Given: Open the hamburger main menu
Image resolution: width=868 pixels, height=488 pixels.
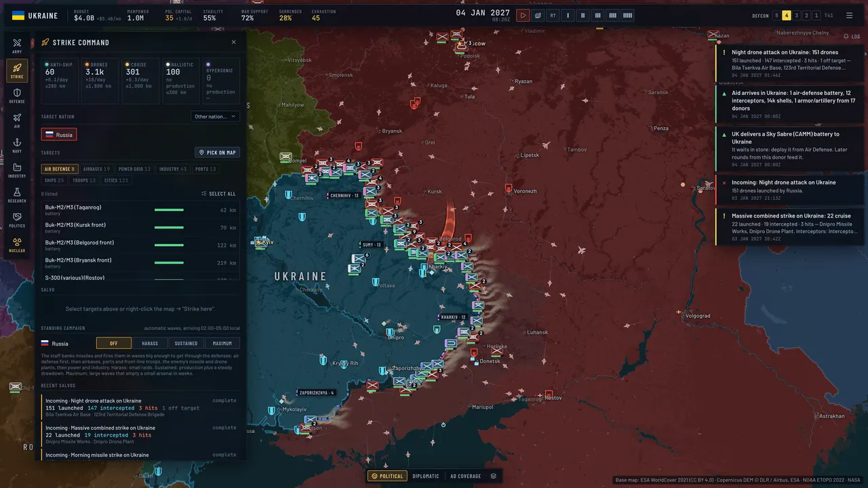Looking at the screenshot, I should (x=850, y=16).
